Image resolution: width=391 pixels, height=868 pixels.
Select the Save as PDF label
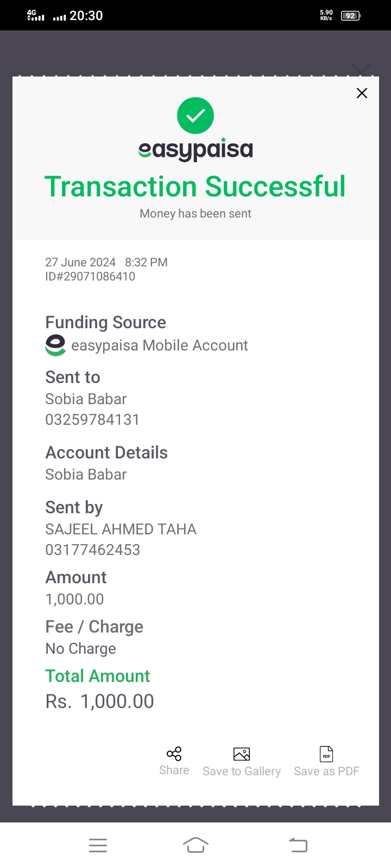(x=326, y=771)
